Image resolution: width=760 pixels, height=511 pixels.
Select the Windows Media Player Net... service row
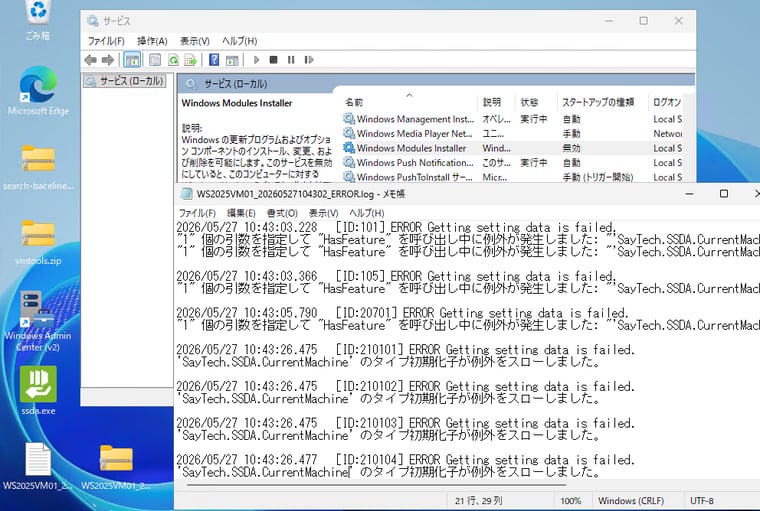click(513, 134)
